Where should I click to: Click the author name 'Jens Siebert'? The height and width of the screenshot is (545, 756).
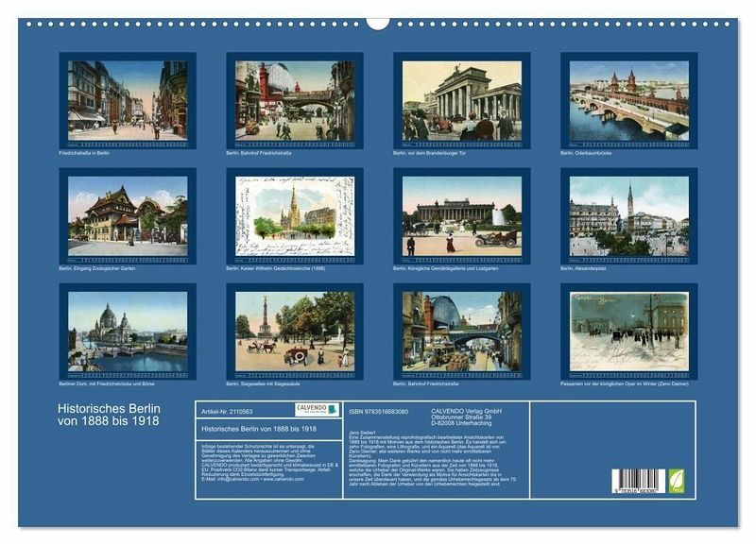(x=362, y=433)
